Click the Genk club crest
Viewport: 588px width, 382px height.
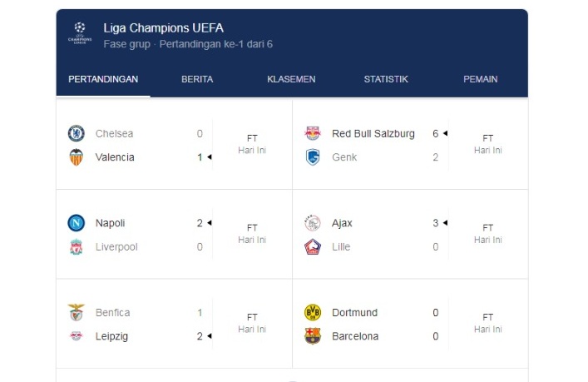(313, 157)
